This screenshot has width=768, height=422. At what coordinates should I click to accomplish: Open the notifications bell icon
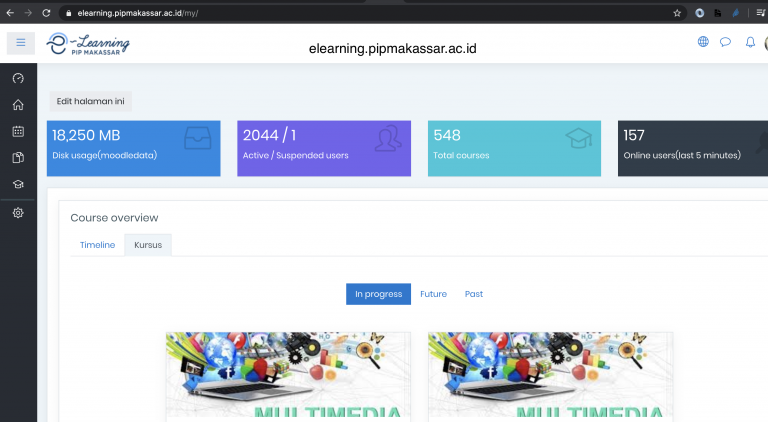750,42
